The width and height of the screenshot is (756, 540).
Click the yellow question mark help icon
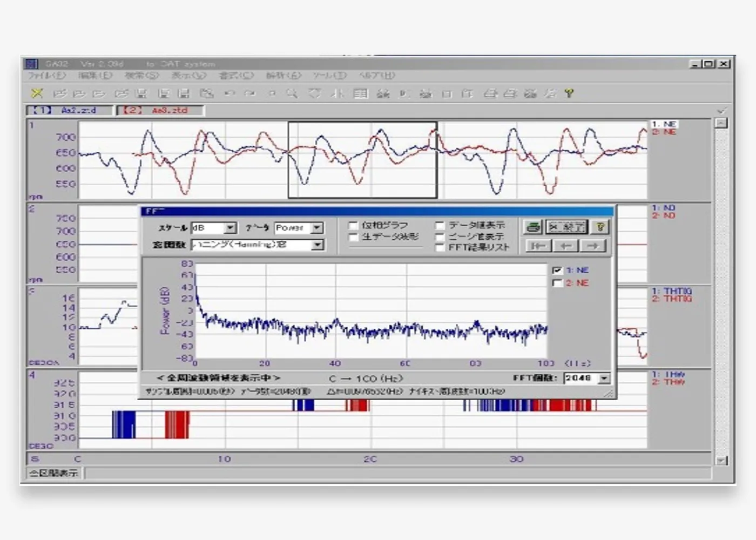point(569,93)
